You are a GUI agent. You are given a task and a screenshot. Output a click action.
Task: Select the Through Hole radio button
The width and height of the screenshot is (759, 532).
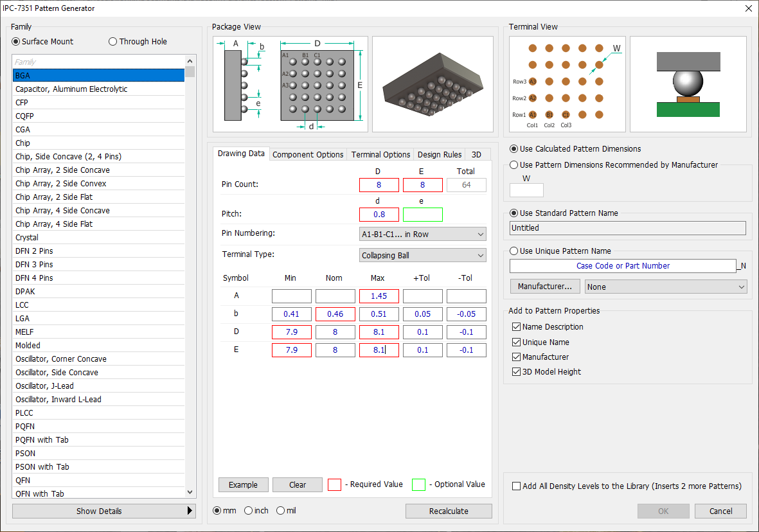112,42
